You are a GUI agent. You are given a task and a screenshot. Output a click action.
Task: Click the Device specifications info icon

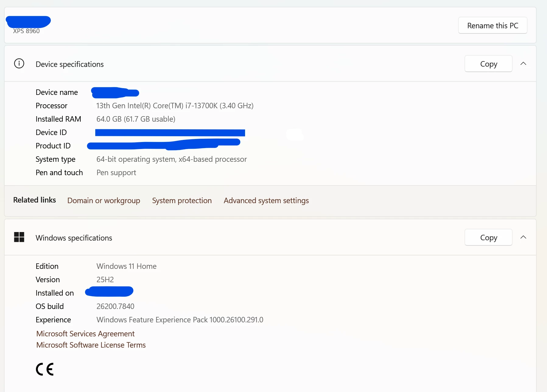(x=19, y=64)
